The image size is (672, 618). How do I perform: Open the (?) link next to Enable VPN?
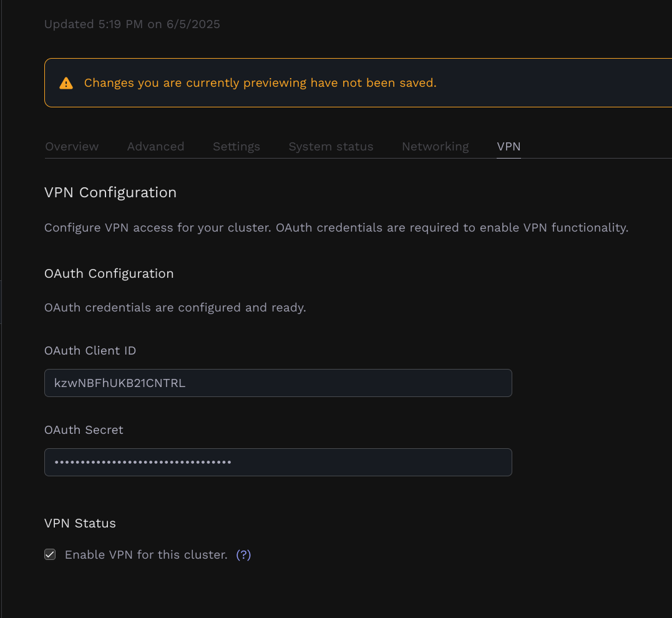[x=243, y=555]
